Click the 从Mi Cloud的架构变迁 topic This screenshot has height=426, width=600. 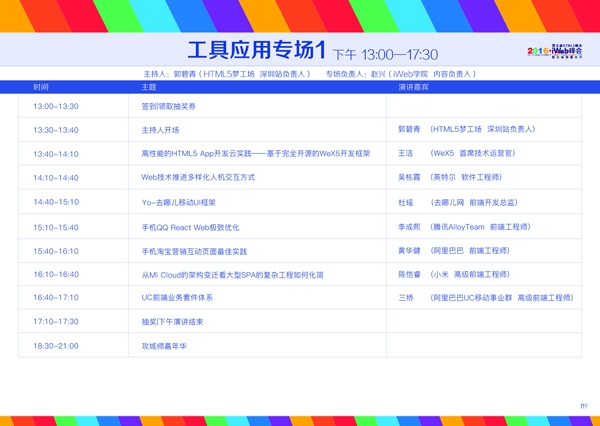pos(232,275)
